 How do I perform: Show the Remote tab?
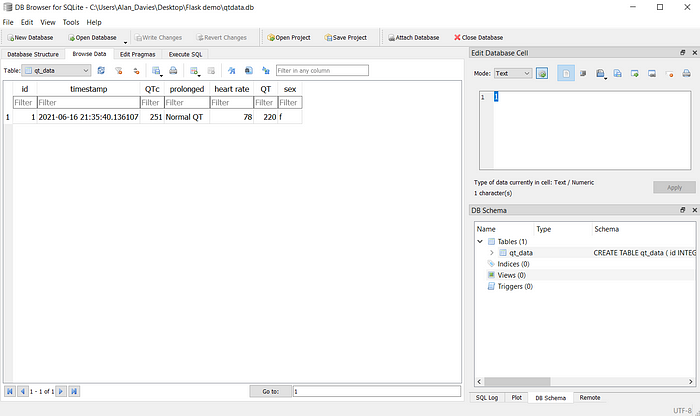[590, 397]
